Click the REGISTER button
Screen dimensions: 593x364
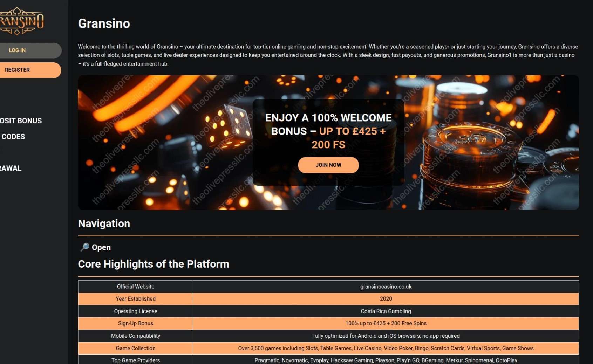pyautogui.click(x=30, y=70)
